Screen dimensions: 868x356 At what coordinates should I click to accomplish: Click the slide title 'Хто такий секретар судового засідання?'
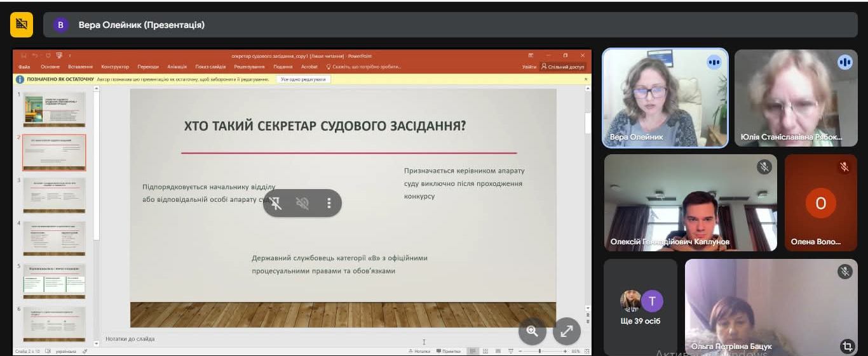tap(325, 126)
